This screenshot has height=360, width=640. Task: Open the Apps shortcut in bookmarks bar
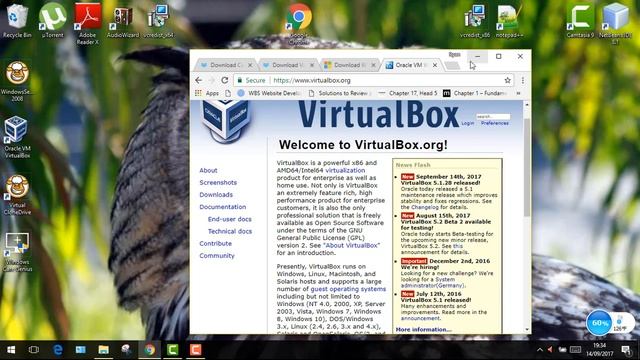pyautogui.click(x=207, y=93)
